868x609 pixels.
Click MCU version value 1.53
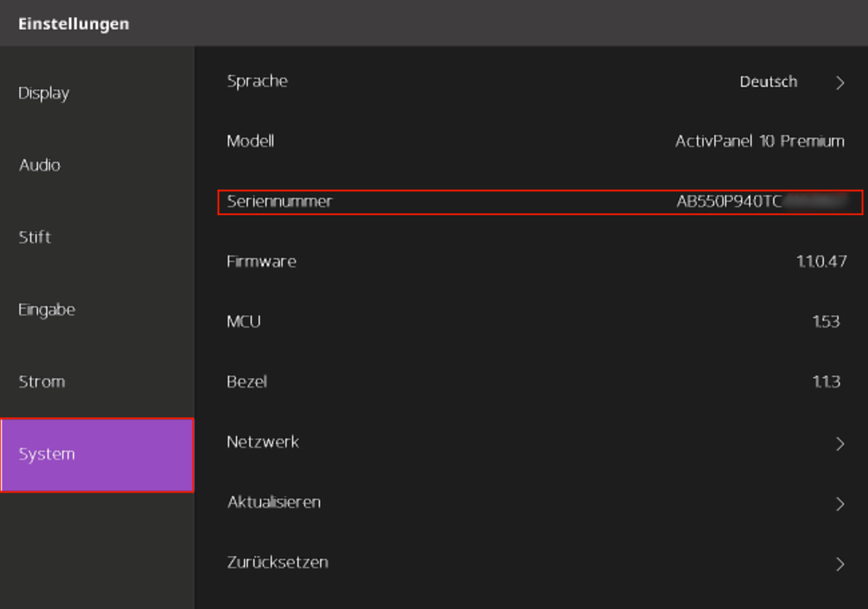click(826, 322)
